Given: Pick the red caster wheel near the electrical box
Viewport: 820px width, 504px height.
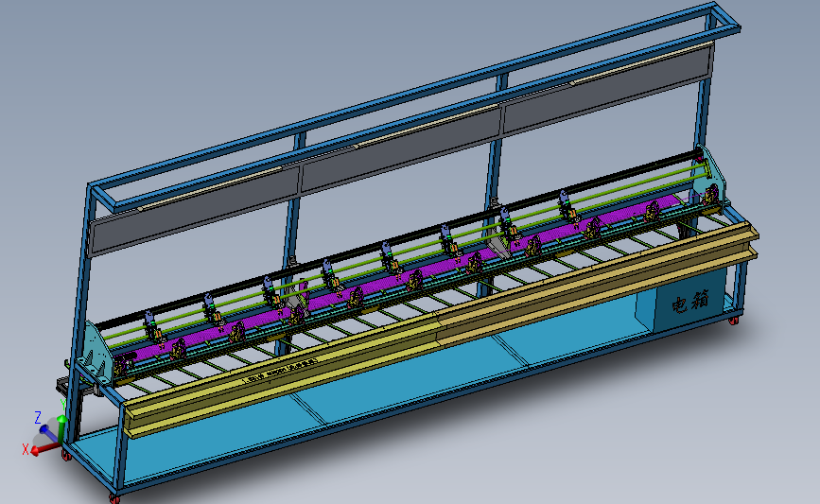Looking at the screenshot, I should coord(733,320).
